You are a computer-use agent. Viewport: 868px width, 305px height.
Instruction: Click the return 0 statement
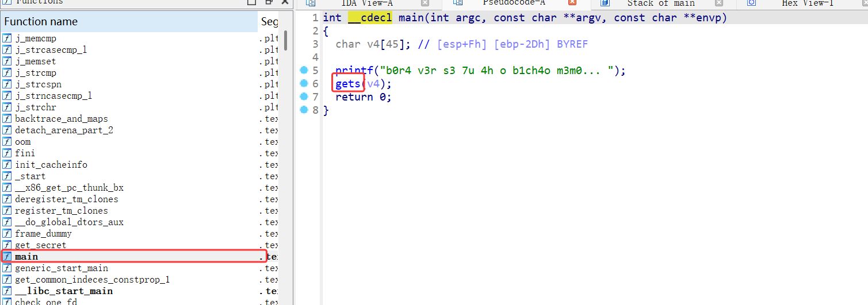click(x=364, y=97)
